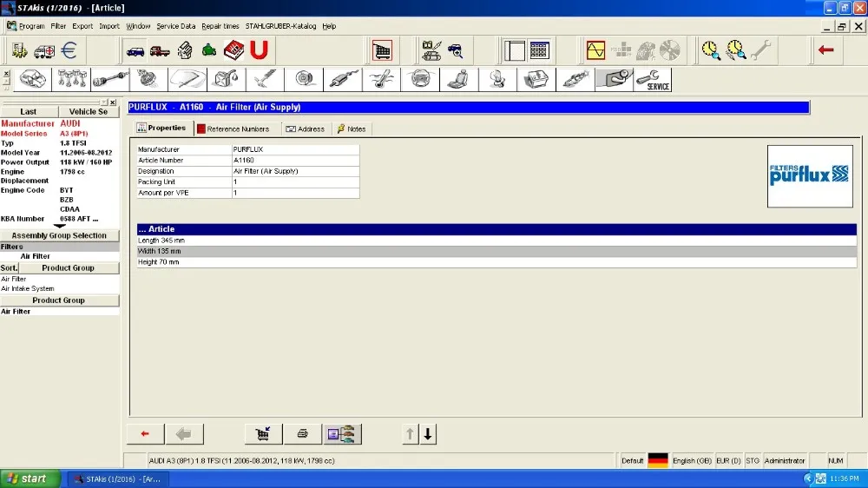
Task: Open the Help menu
Action: (x=329, y=26)
